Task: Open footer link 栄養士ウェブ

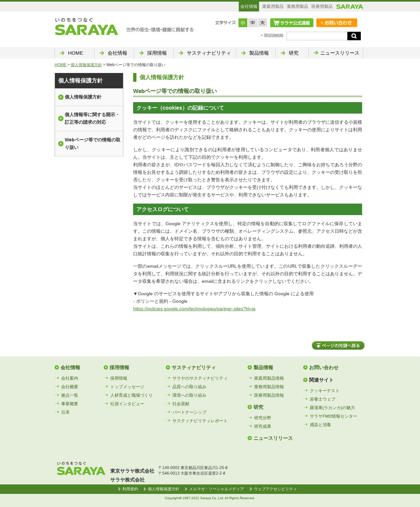Action: tap(323, 399)
